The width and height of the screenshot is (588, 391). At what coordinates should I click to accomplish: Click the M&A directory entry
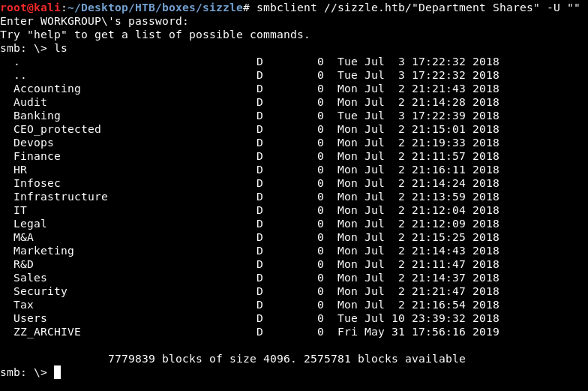(23, 237)
